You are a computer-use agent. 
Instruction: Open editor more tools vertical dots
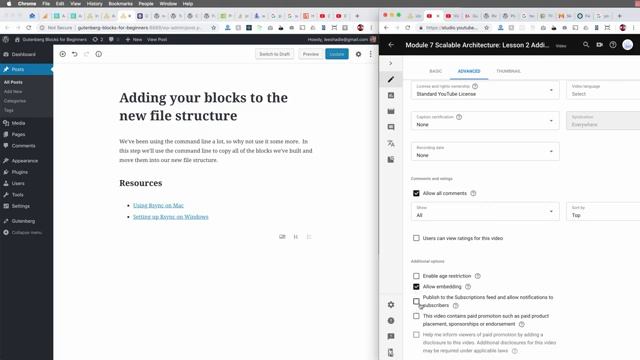click(371, 54)
